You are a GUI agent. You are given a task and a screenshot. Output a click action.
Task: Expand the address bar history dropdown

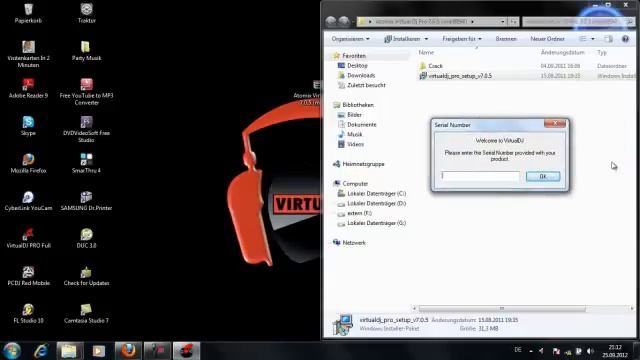pos(502,21)
